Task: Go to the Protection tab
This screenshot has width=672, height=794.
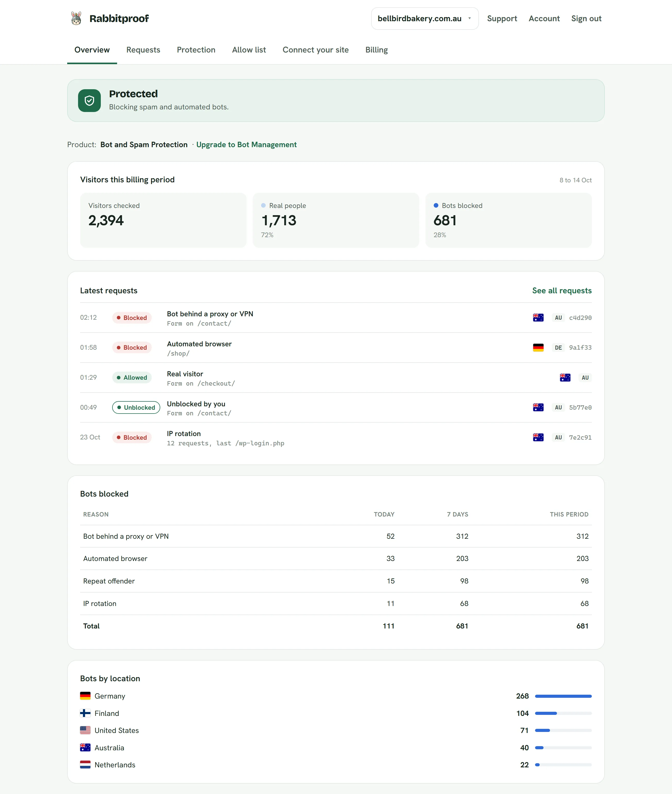Action: (x=196, y=50)
